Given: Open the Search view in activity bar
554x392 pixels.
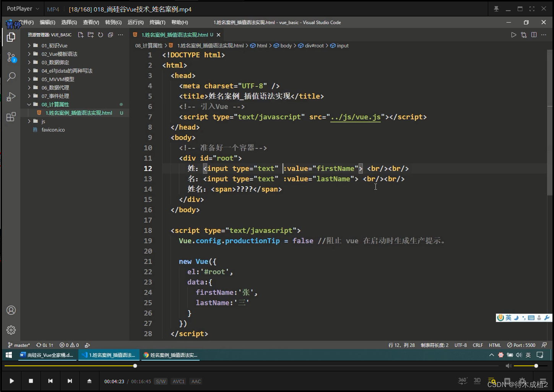Looking at the screenshot, I should (11, 76).
